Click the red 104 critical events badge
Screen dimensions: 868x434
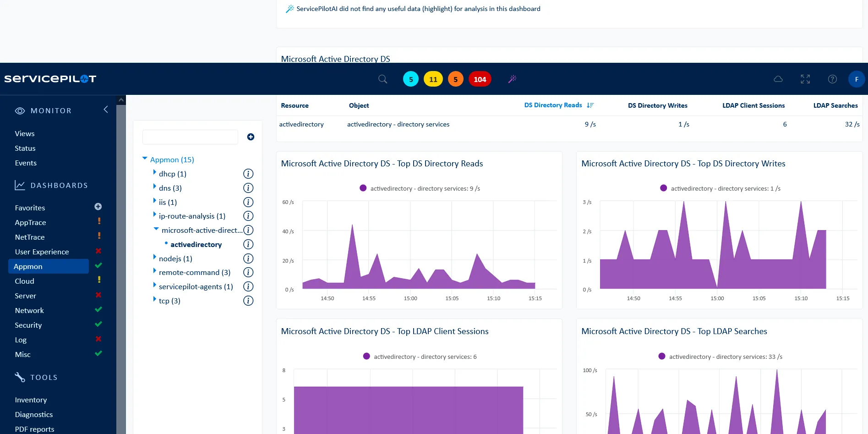(480, 79)
